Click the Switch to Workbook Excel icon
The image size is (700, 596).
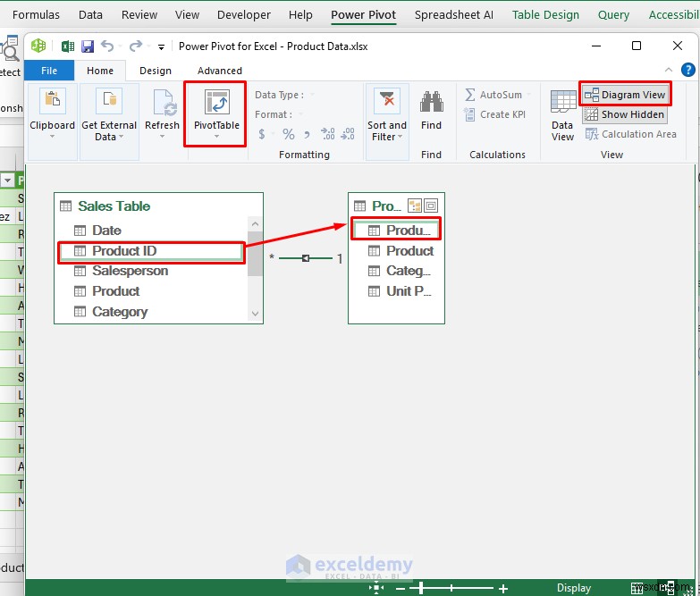coord(68,46)
